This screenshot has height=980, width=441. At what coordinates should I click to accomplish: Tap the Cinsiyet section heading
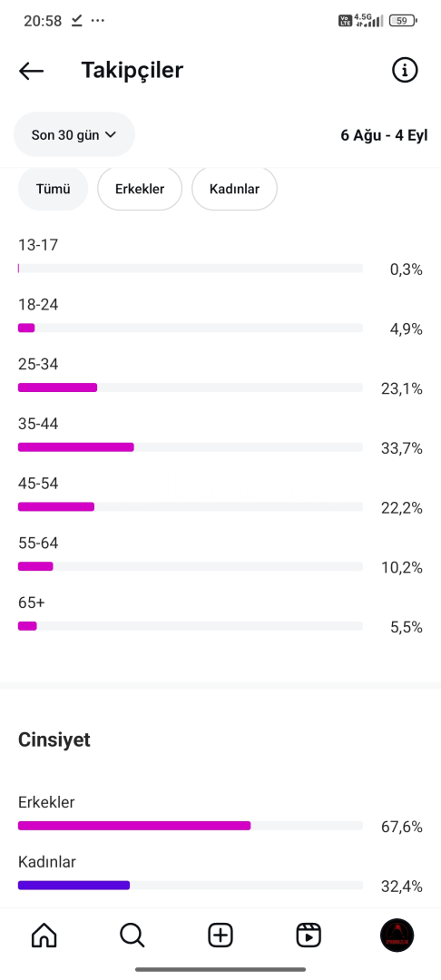tap(54, 740)
